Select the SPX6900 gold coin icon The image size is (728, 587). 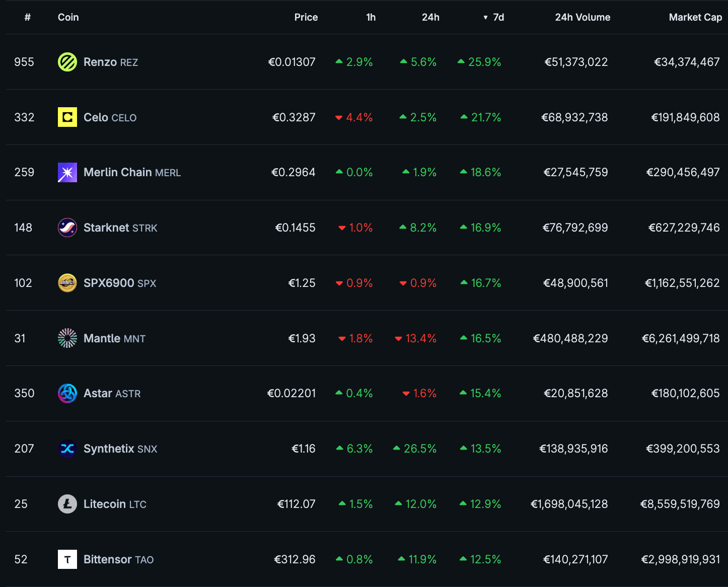67,283
